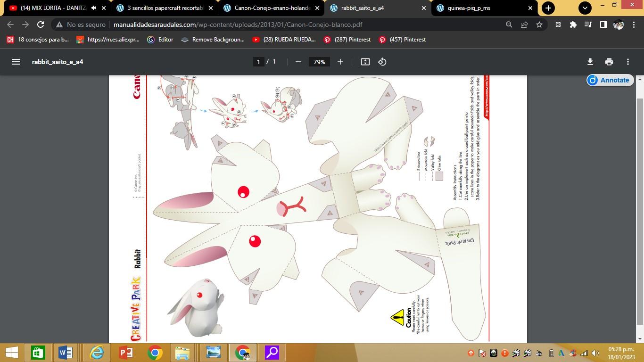
Task: Switch to the guinea-pig_p_ms tab
Action: coord(485,8)
